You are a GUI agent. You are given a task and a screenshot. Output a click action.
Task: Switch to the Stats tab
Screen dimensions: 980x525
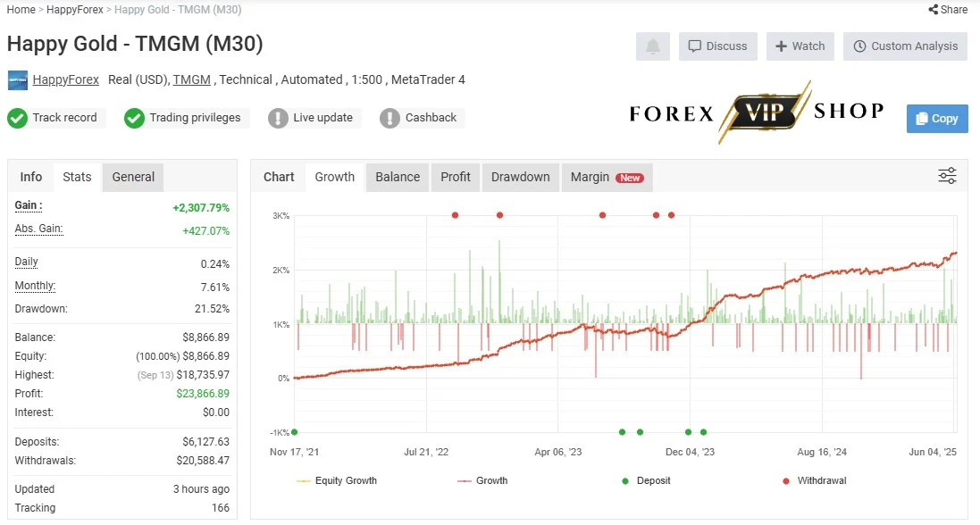[x=77, y=177]
